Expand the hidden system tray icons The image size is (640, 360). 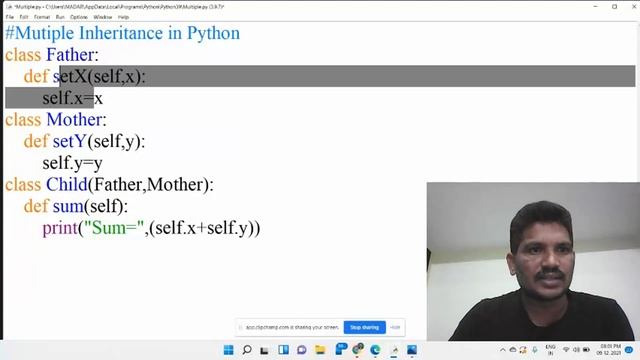[503, 350]
